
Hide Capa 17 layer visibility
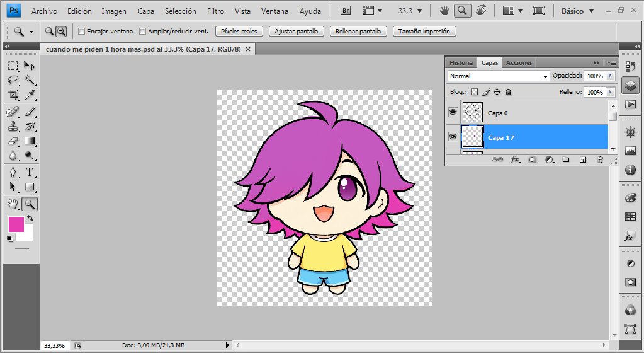(x=453, y=136)
